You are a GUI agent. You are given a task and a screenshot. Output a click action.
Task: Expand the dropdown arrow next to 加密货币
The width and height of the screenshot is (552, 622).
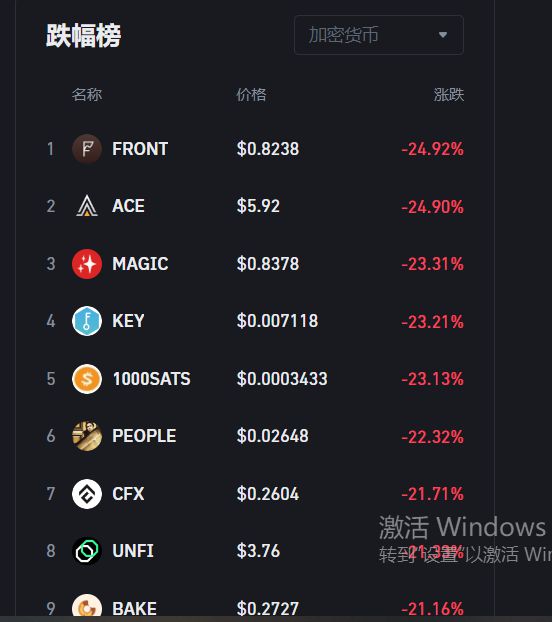point(443,35)
